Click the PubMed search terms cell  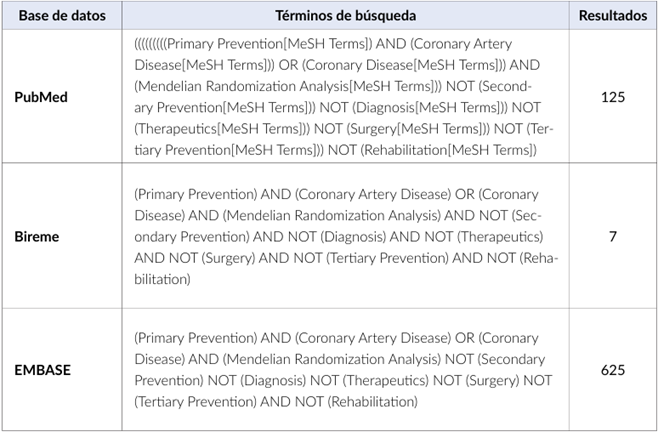tap(344, 97)
